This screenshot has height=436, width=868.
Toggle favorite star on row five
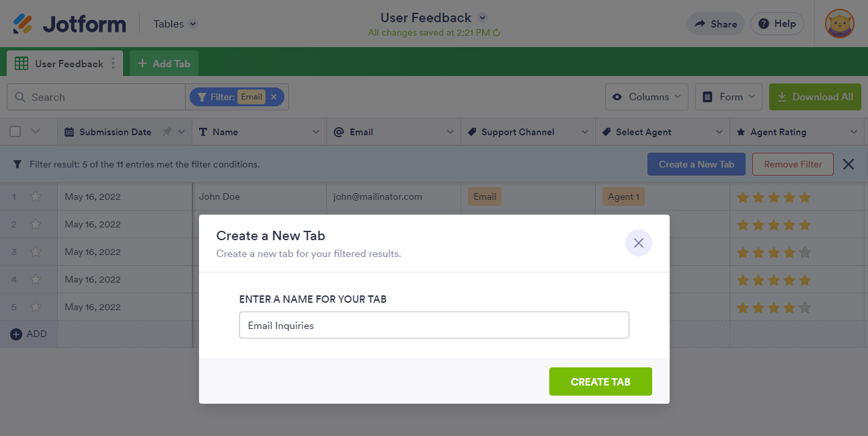point(36,307)
